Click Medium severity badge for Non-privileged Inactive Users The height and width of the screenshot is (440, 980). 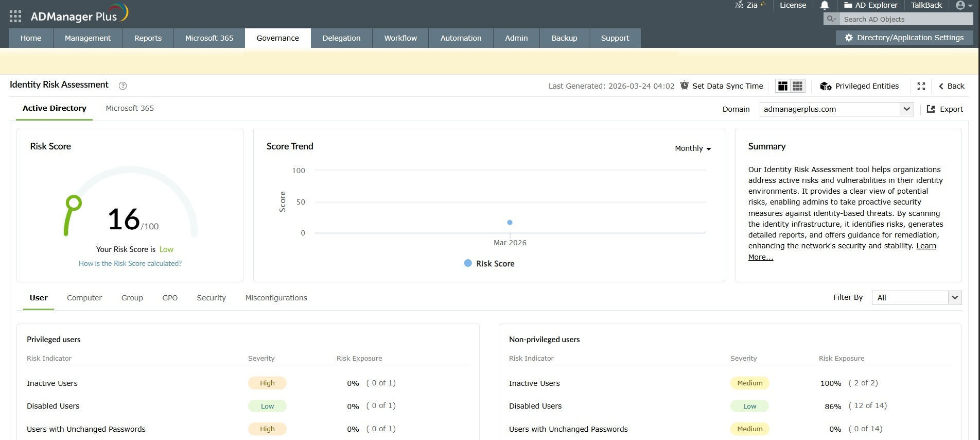[749, 383]
